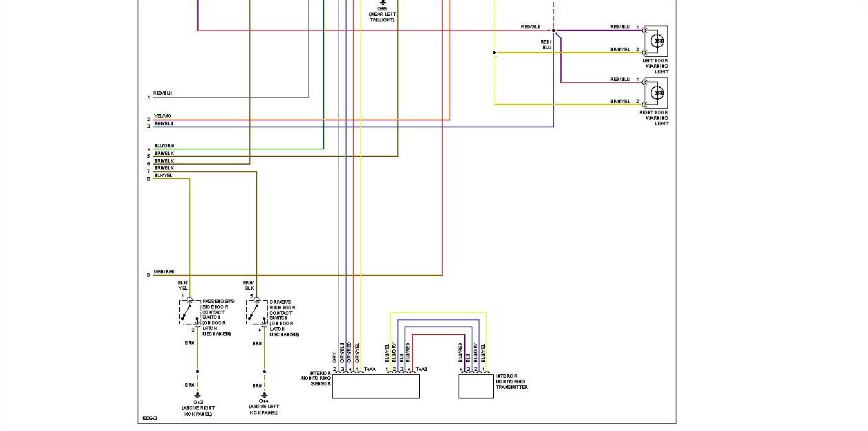This screenshot has height=431, width=868.
Task: Select the interior monitoring transmitter box
Action: pyautogui.click(x=476, y=386)
